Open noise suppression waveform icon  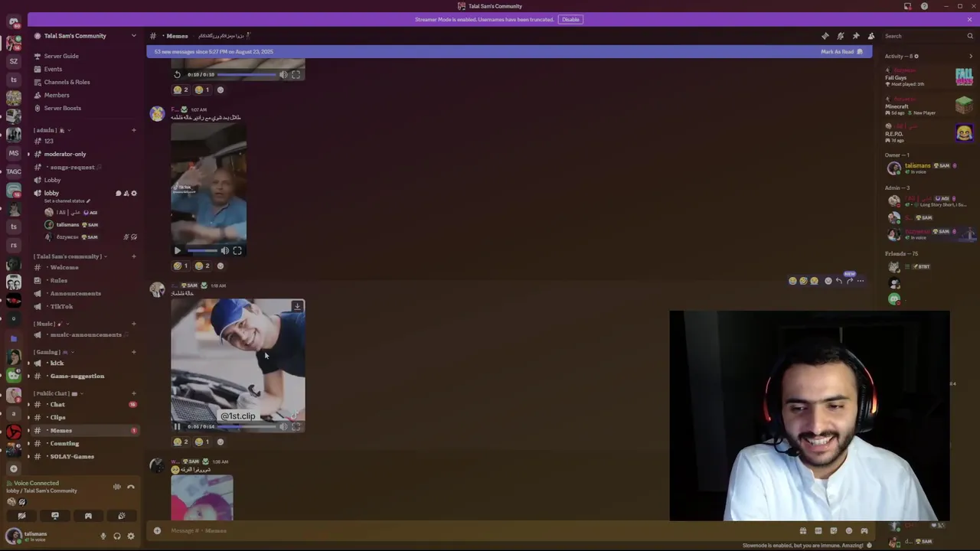tap(117, 487)
